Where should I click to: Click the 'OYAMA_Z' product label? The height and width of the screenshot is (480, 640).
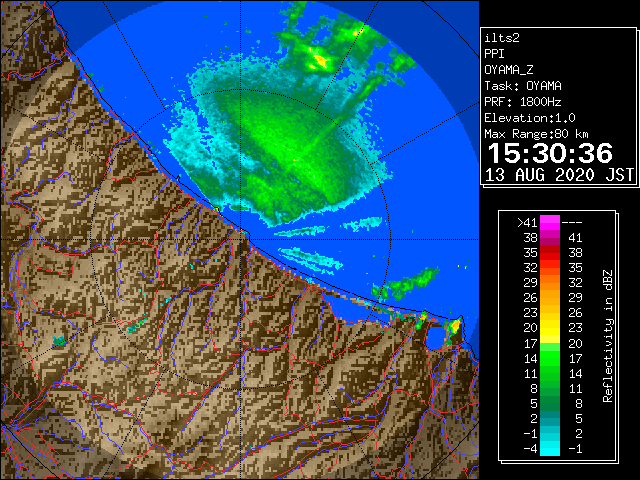click(509, 70)
